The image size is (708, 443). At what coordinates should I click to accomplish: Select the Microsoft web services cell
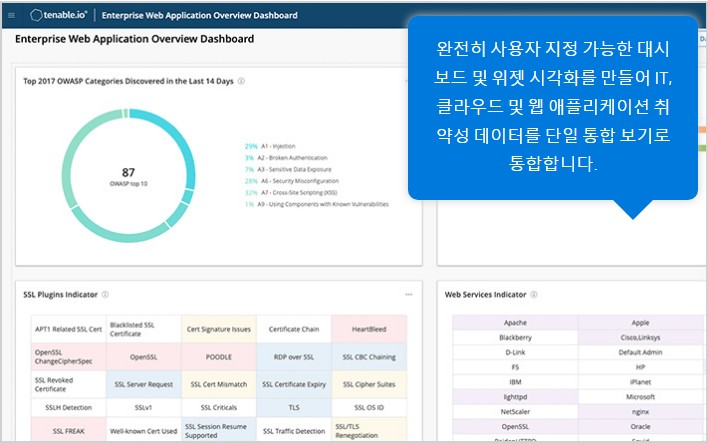coord(641,397)
